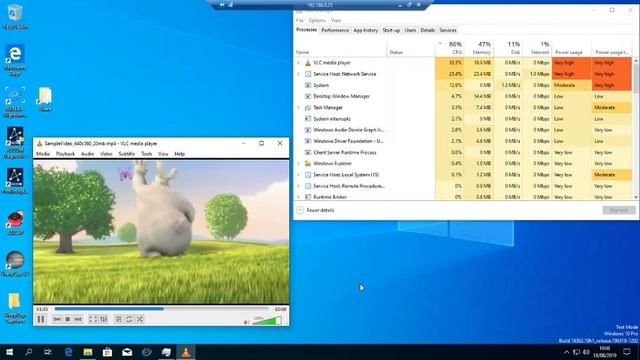The width and height of the screenshot is (640, 360).
Task: Stop playback in VLC
Action: click(68, 319)
